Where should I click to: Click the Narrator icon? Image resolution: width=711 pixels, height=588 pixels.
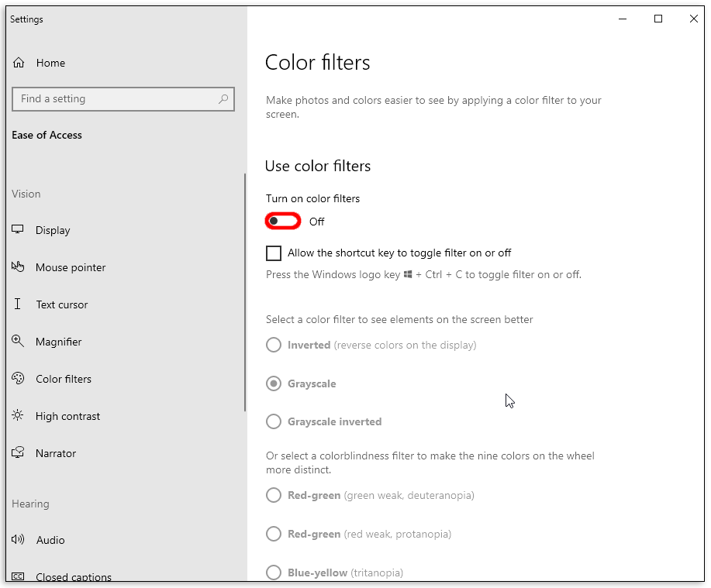click(x=18, y=453)
